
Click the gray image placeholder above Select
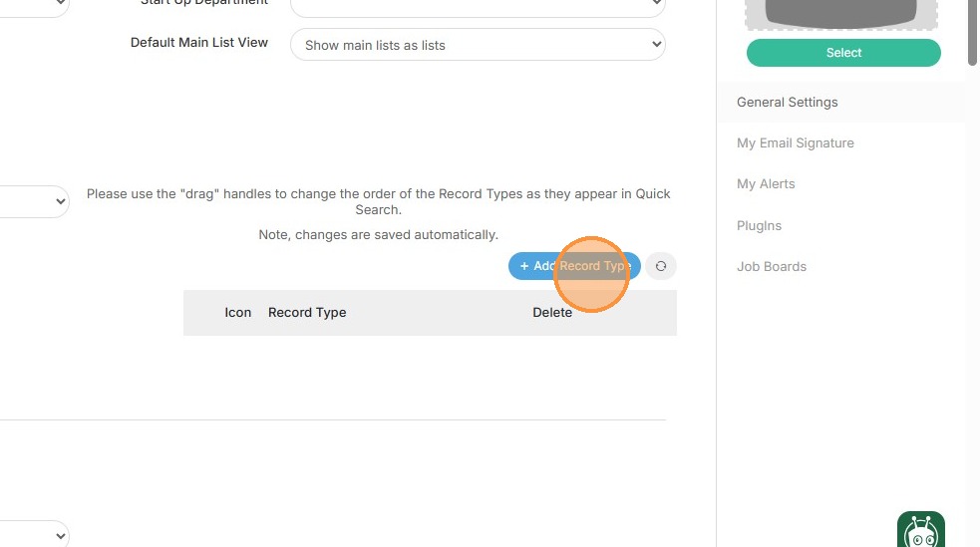pyautogui.click(x=843, y=14)
